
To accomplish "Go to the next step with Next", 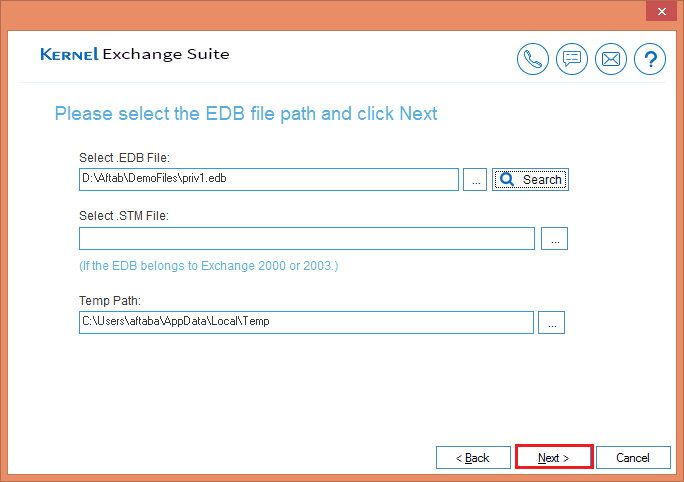I will click(554, 457).
